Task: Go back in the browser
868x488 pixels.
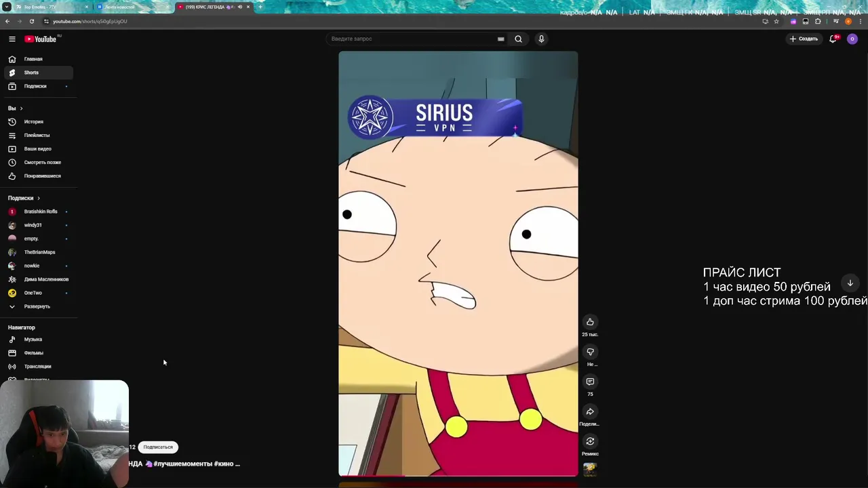Action: pos(7,21)
